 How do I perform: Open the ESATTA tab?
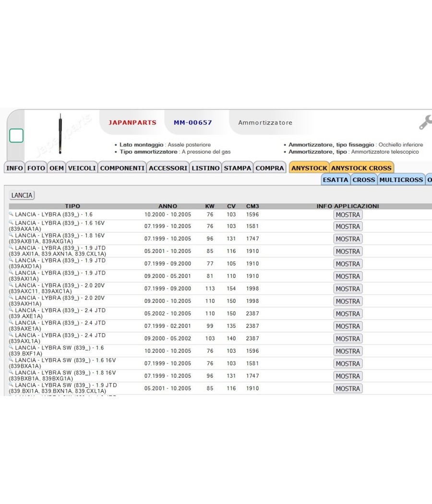coord(336,180)
